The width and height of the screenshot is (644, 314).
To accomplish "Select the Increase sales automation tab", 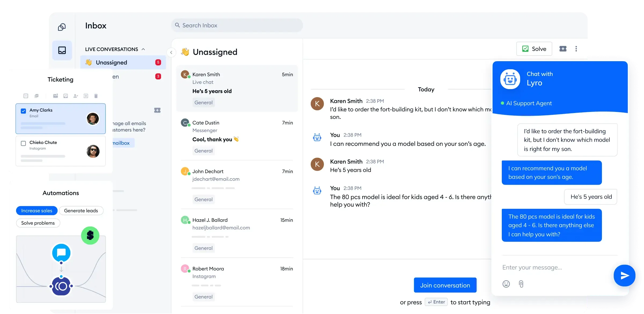I will pyautogui.click(x=36, y=210).
